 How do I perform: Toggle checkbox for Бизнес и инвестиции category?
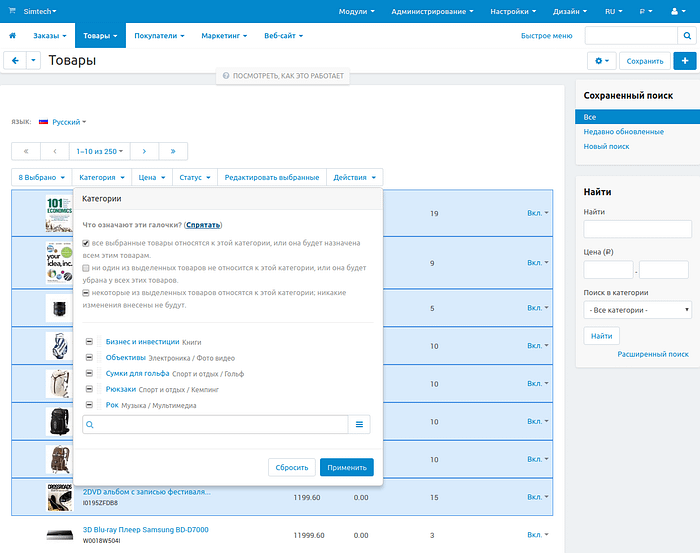pyautogui.click(x=88, y=342)
